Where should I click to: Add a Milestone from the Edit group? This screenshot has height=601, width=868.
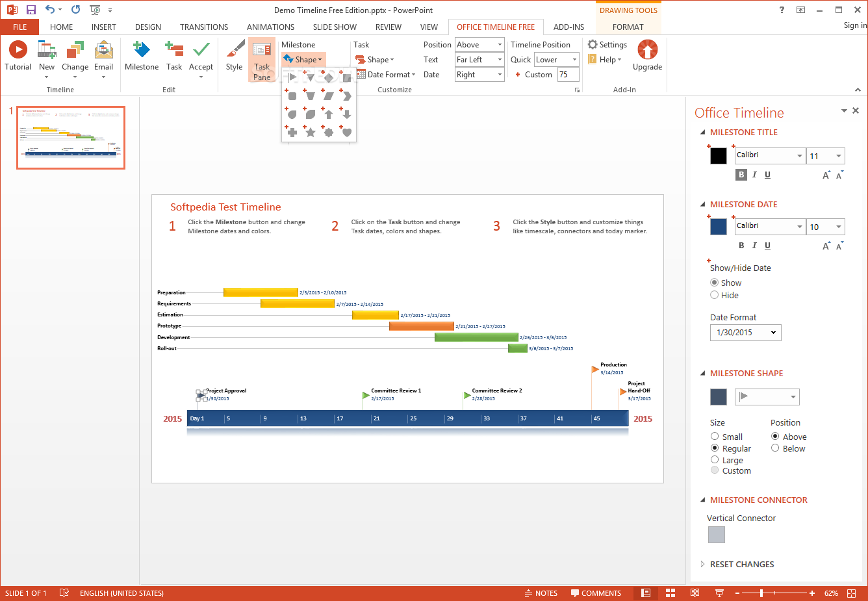142,55
